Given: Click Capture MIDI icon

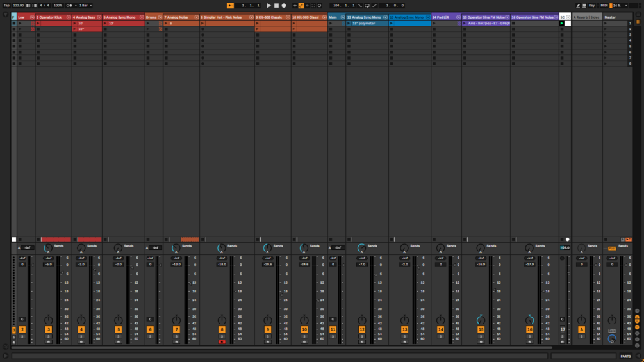Looking at the screenshot, I should [x=313, y=6].
